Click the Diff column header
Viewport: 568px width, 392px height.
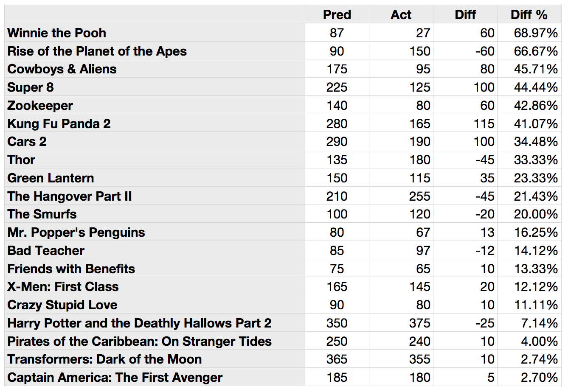tap(465, 14)
